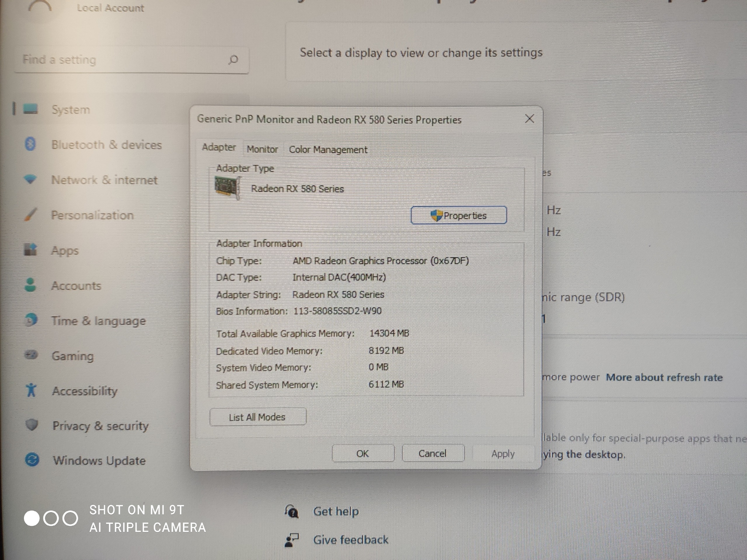Click the graphics card adapter icon
This screenshot has width=747, height=560.
tap(228, 188)
